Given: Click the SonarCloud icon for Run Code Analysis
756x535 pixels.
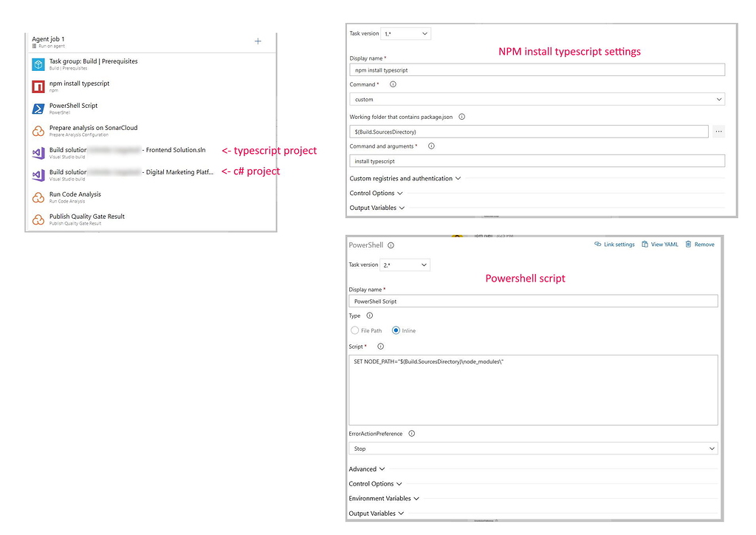Looking at the screenshot, I should click(38, 197).
